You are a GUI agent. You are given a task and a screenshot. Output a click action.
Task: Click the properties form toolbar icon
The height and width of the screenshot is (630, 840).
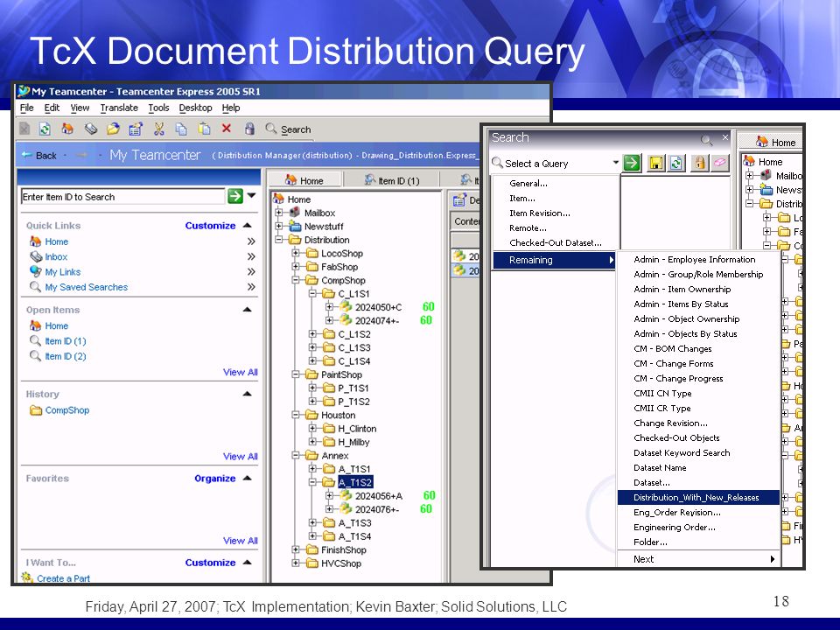coord(136,129)
